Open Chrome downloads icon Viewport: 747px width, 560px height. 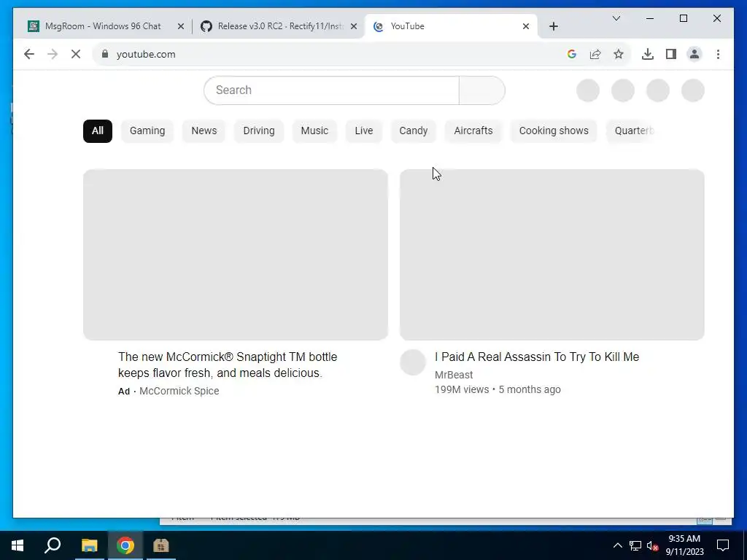coord(648,54)
